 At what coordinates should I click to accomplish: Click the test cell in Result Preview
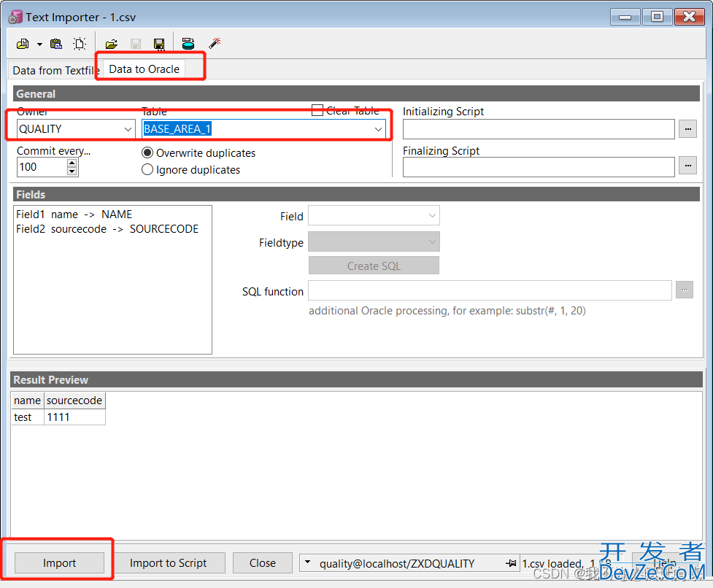tap(27, 417)
